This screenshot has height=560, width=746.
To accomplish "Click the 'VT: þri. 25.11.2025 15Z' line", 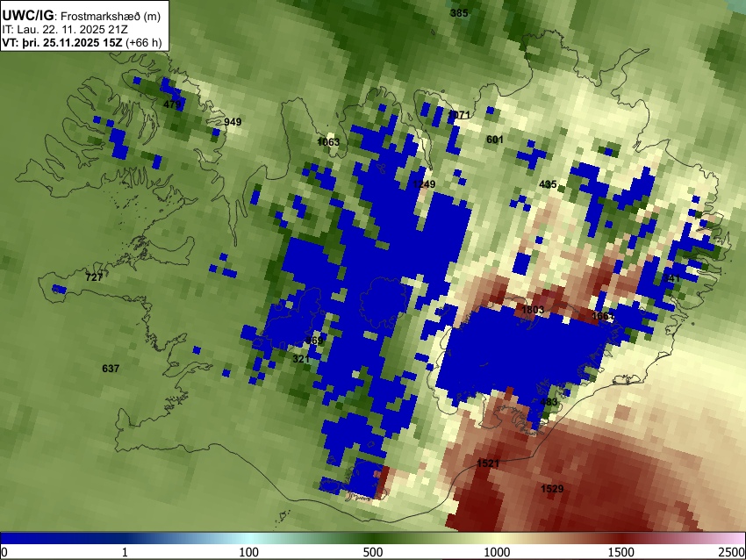I will tap(63, 42).
